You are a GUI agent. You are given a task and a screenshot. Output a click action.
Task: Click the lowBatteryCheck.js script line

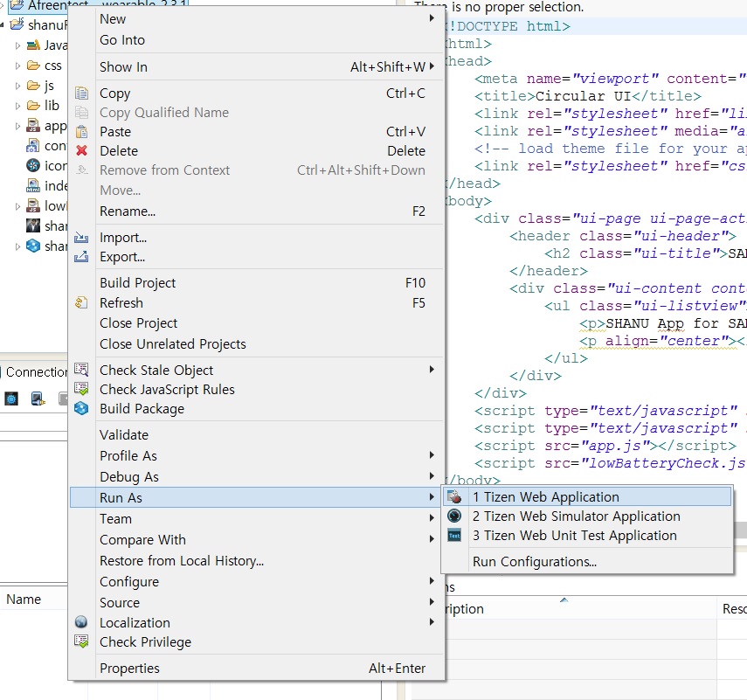[x=610, y=463]
